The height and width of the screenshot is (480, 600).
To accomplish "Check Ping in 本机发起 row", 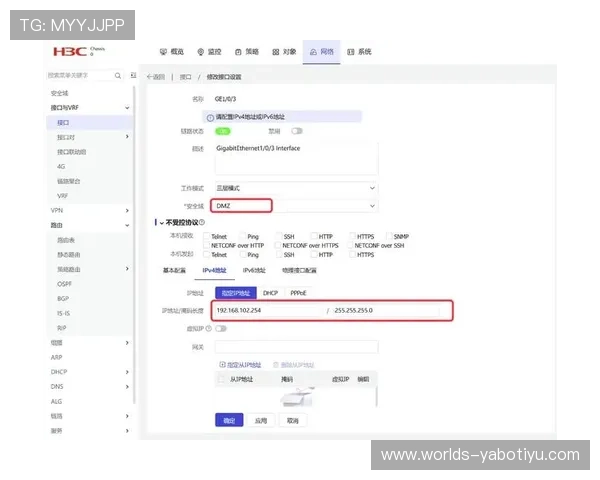I will pyautogui.click(x=243, y=254).
